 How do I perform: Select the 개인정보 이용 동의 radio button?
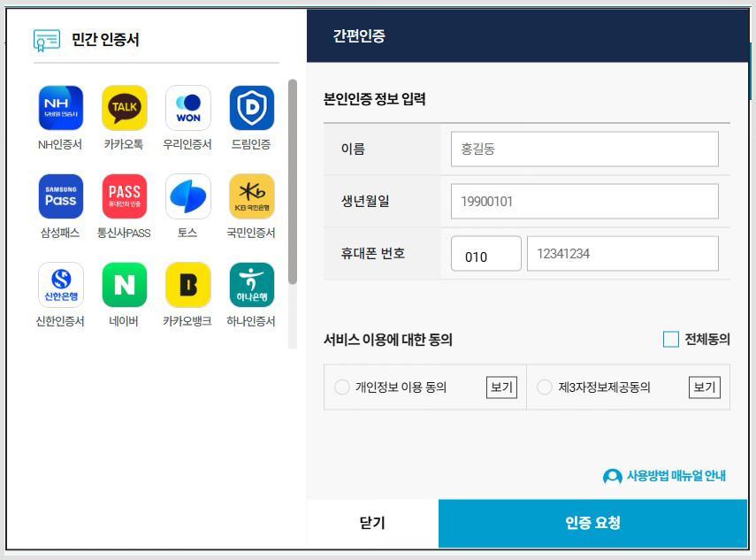tap(341, 387)
